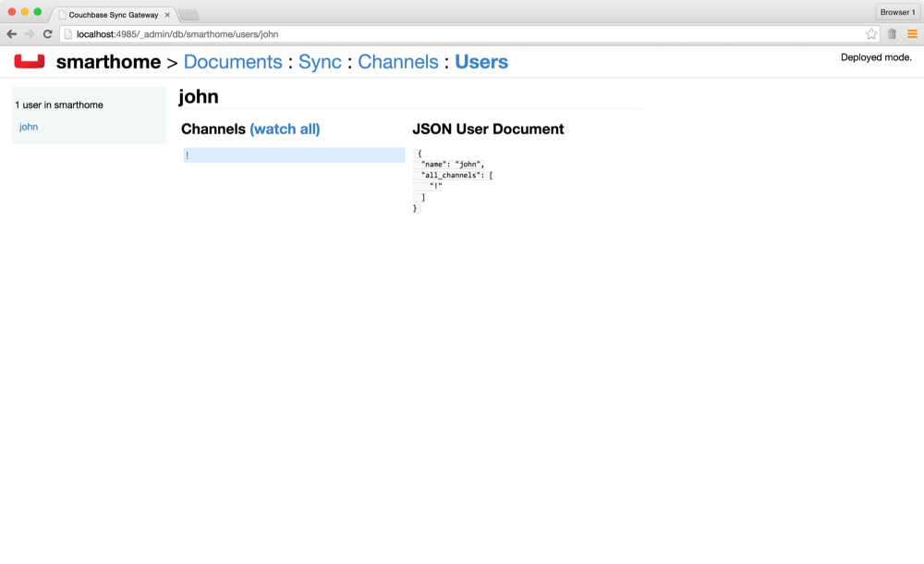This screenshot has width=924, height=564.
Task: Click the browser forward arrow
Action: click(30, 34)
